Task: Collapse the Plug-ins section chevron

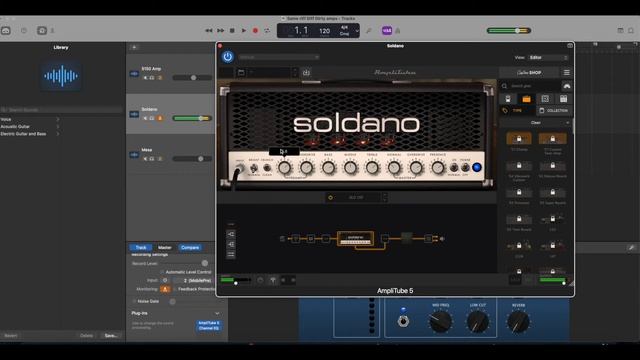Action: 217,313
